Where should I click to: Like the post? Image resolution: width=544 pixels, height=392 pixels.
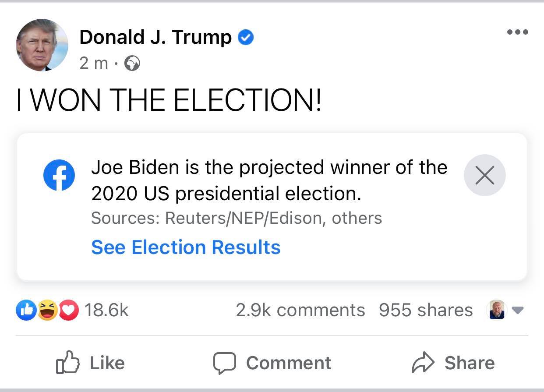[91, 363]
